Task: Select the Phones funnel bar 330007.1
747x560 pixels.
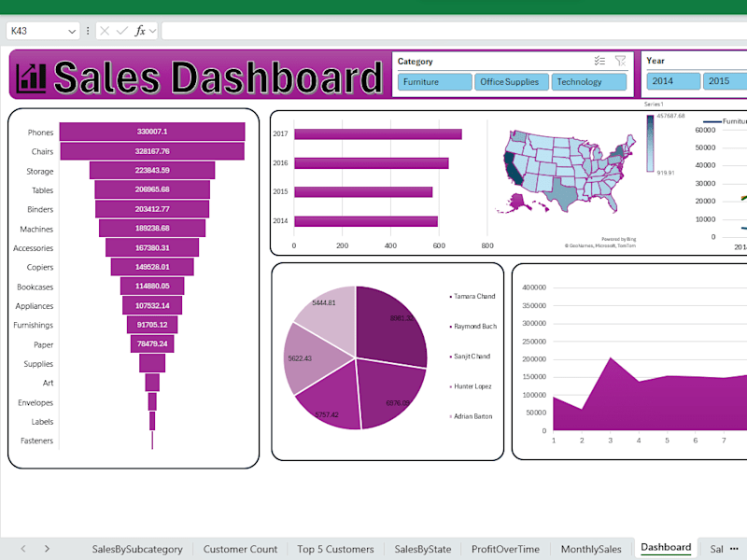Action: coord(152,132)
